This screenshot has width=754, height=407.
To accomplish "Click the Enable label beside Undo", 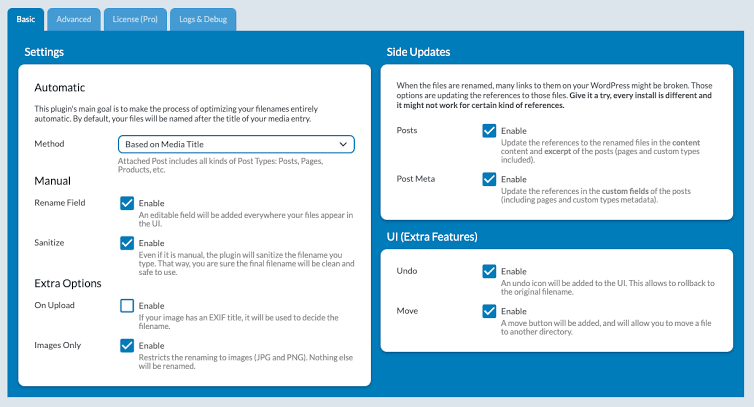I will (x=514, y=272).
